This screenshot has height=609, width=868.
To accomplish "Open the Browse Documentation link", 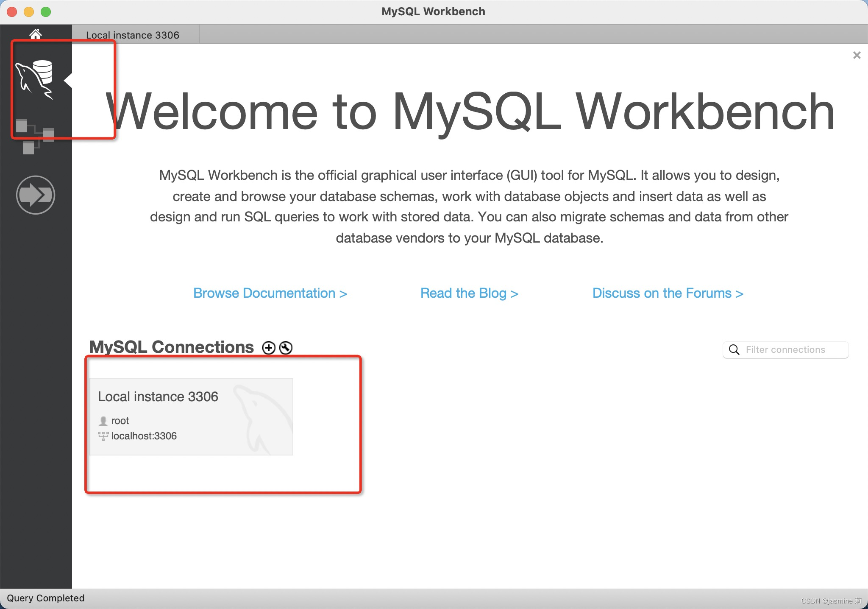I will coord(270,293).
